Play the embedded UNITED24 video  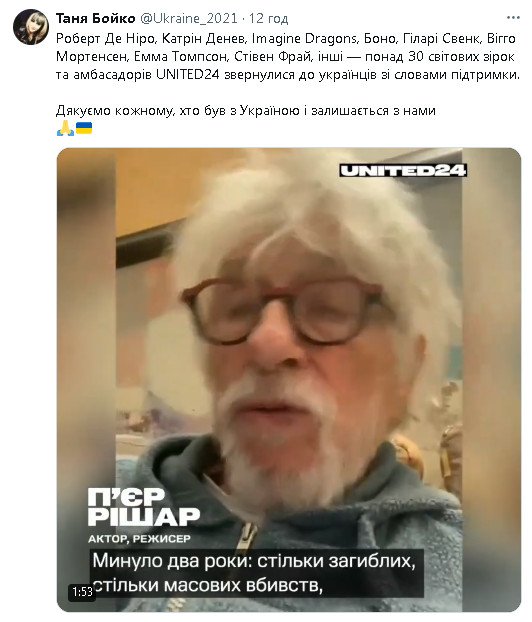(289, 380)
